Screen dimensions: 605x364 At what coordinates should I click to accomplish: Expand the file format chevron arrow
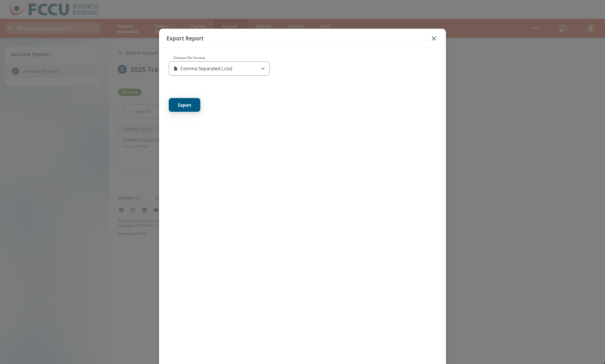262,69
